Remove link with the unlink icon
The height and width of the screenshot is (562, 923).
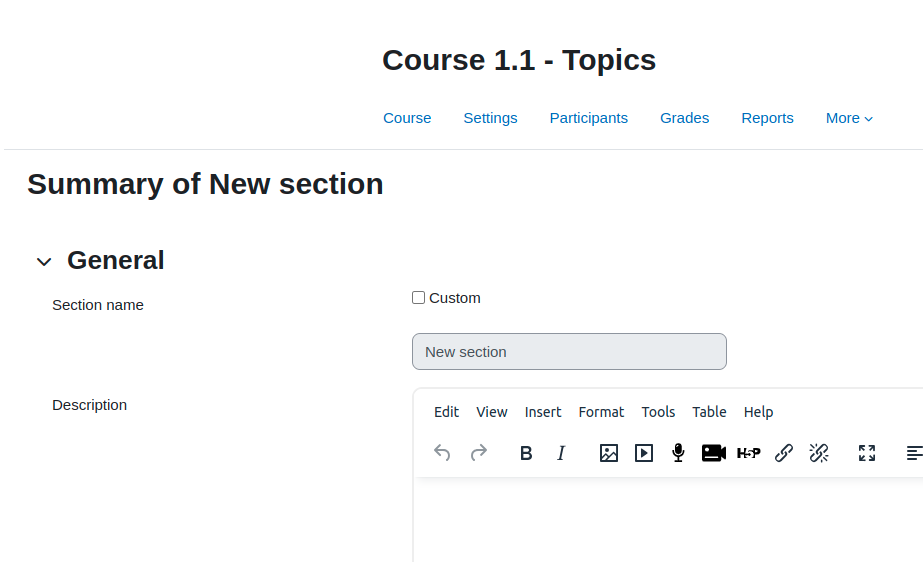[x=819, y=453]
